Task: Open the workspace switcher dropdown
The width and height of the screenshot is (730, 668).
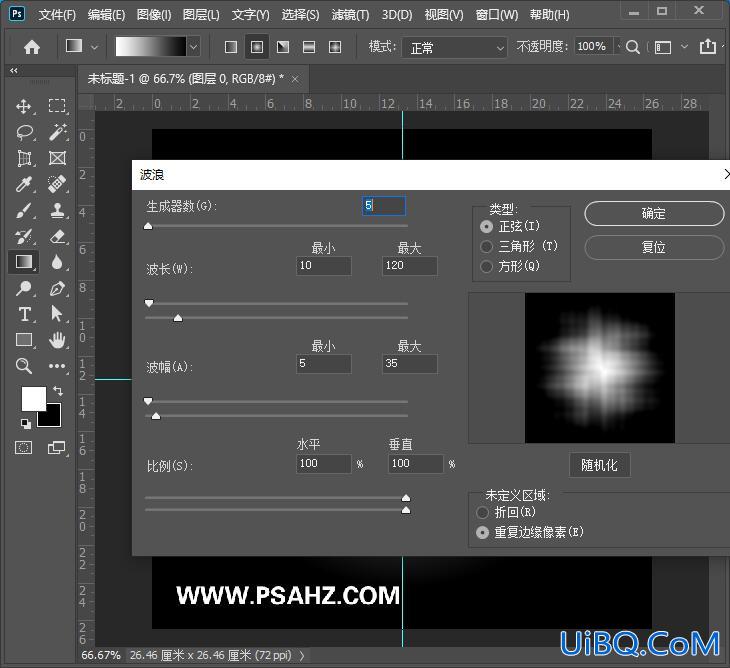Action: click(684, 47)
